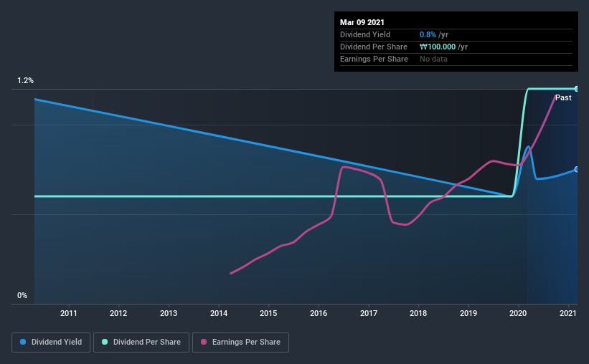Click the Mar 09 2021 tooltip date
Screen dimensions: 589x364
click(x=362, y=22)
